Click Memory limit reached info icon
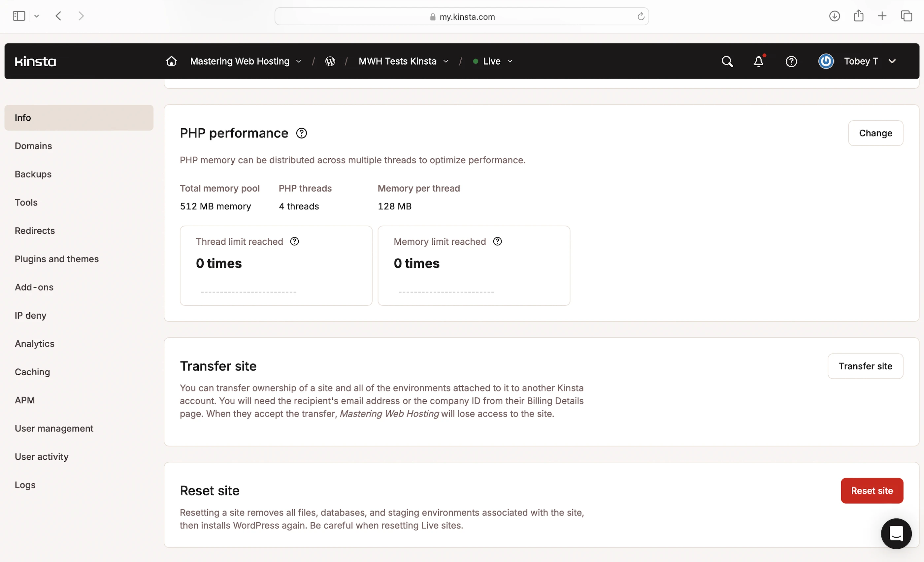Image resolution: width=924 pixels, height=562 pixels. point(497,242)
